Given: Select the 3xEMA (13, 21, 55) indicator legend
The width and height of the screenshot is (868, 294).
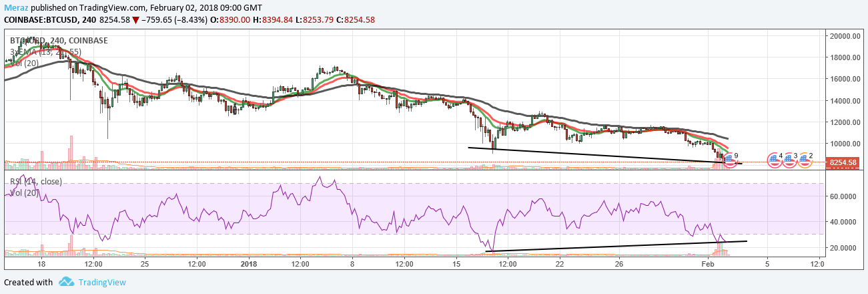Looking at the screenshot, I should pos(44,51).
